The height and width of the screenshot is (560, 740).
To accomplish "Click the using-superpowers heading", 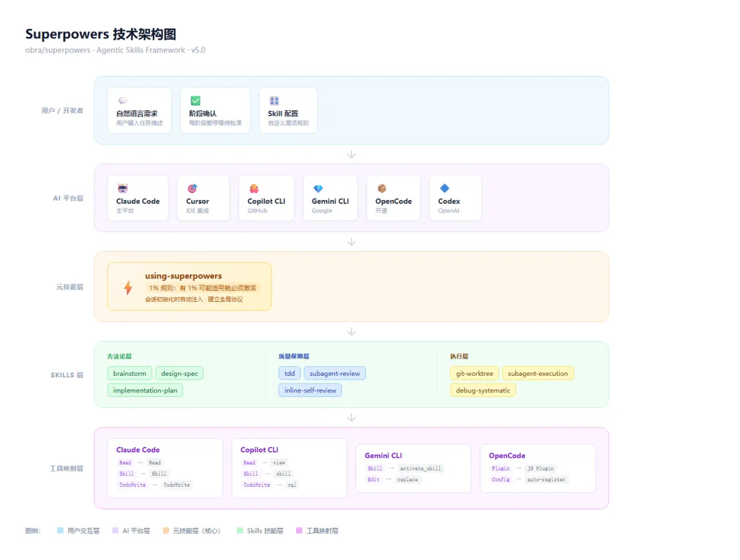I will pos(183,276).
